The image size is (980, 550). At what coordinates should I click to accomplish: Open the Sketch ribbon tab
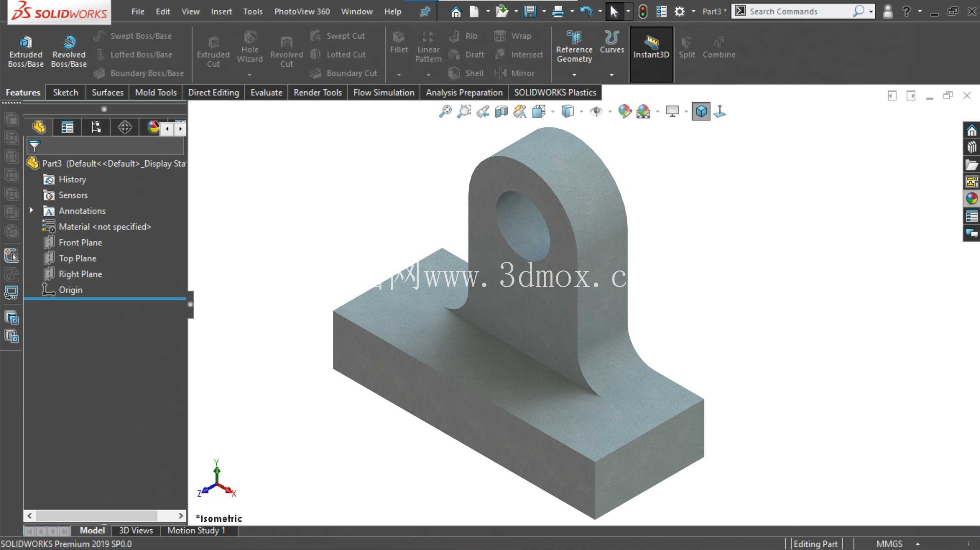[66, 92]
